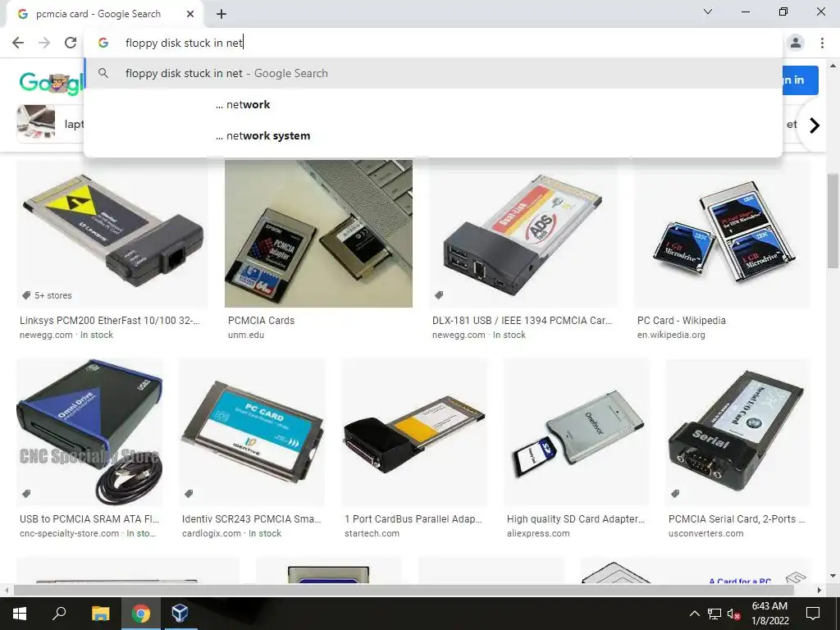The image size is (840, 630).
Task: Open the Windows notification center
Action: [813, 614]
